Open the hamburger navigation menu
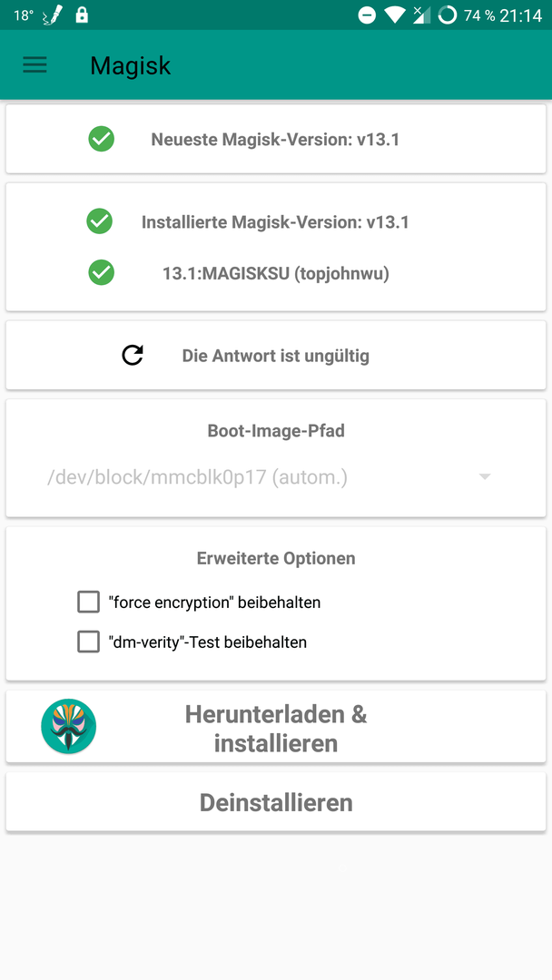The height and width of the screenshot is (980, 552). pyautogui.click(x=35, y=65)
